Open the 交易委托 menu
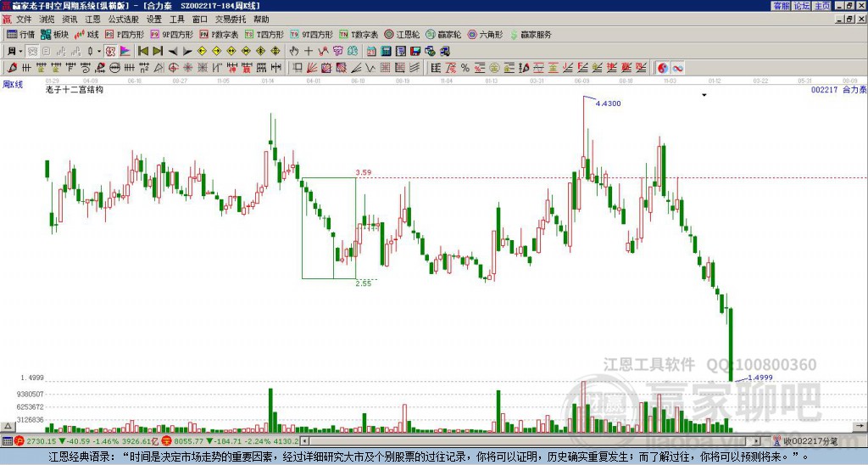This screenshot has width=868, height=465. [231, 20]
